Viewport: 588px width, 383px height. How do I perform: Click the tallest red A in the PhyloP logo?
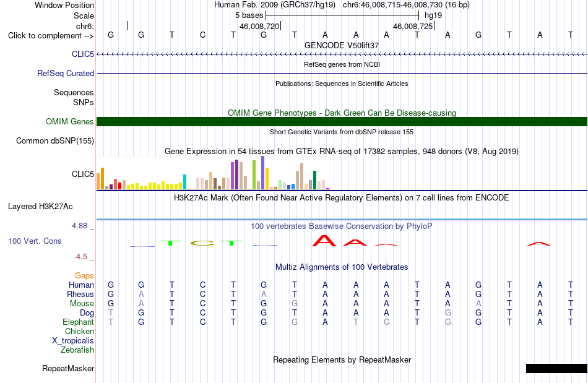click(324, 241)
